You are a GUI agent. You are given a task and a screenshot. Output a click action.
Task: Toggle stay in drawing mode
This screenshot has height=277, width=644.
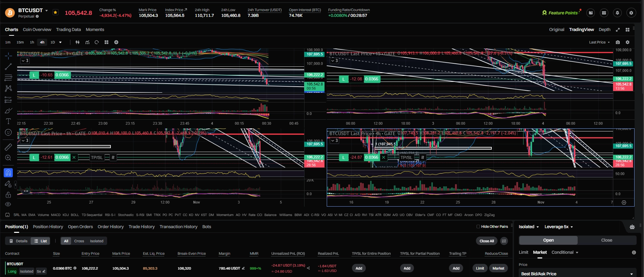[x=8, y=184]
